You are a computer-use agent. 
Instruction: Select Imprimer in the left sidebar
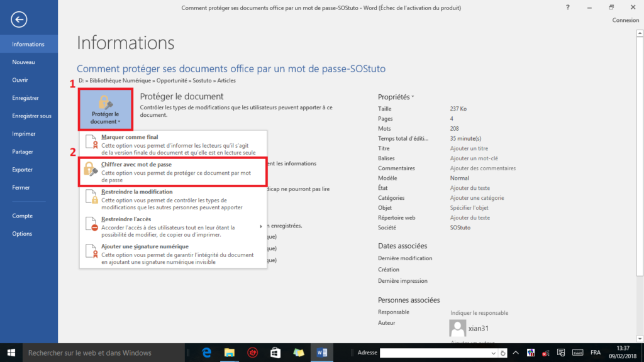24,133
